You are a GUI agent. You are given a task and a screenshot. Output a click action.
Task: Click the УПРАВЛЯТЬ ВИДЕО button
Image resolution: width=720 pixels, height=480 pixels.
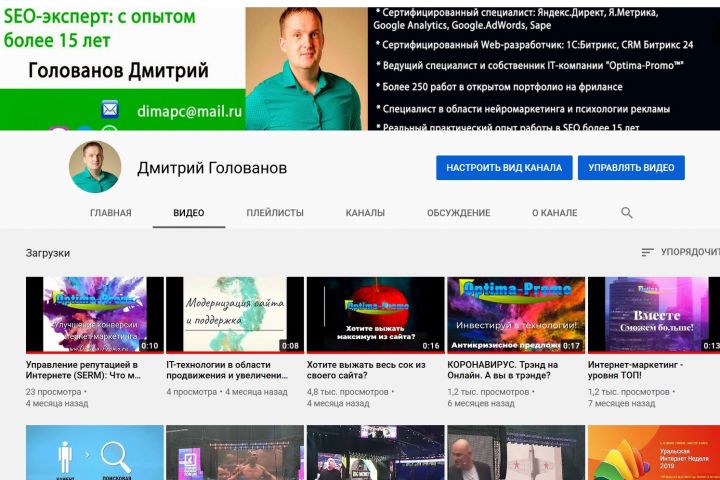631,168
